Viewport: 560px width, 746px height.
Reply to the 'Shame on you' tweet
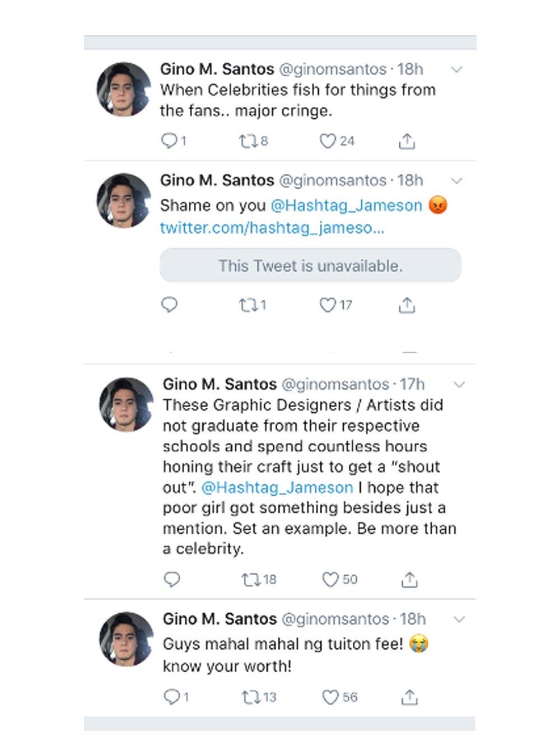tap(169, 305)
